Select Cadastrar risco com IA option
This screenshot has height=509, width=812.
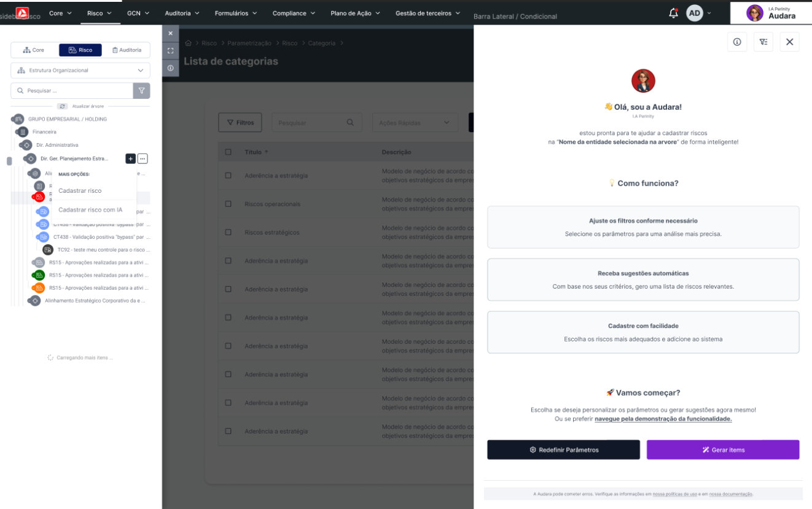pyautogui.click(x=90, y=210)
